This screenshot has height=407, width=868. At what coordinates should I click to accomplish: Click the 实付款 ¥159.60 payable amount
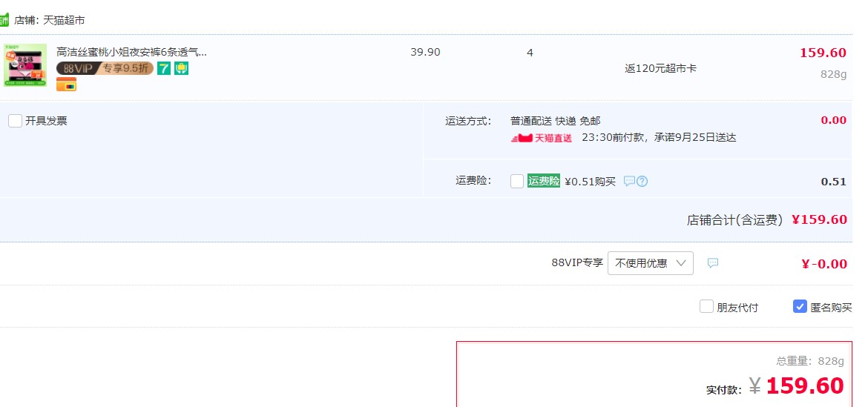pyautogui.click(x=775, y=386)
